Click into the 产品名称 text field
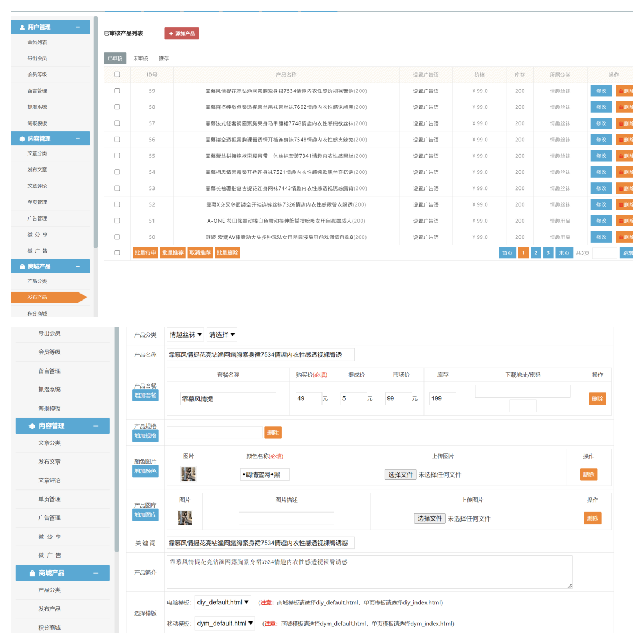This screenshot has height=644, width=644. pyautogui.click(x=261, y=355)
